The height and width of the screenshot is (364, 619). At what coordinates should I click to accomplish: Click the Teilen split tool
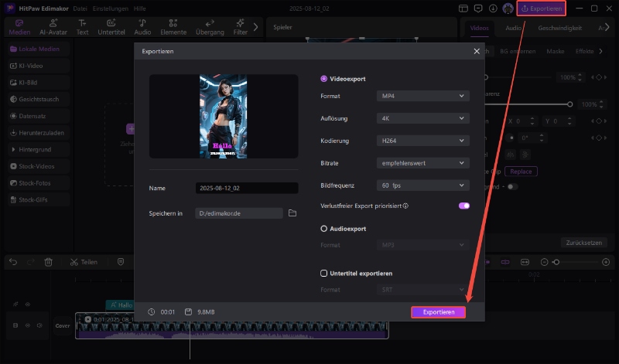pyautogui.click(x=84, y=262)
